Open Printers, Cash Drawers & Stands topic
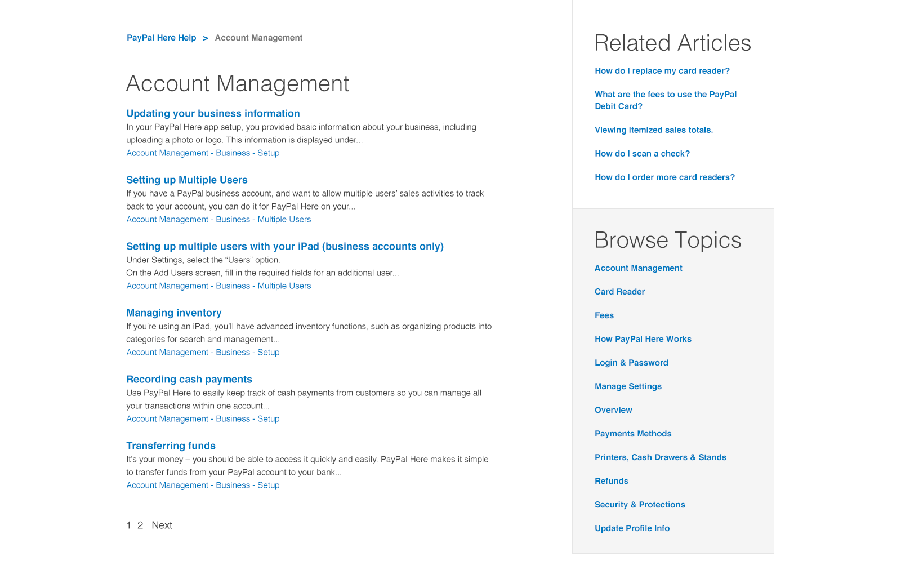 pos(661,457)
